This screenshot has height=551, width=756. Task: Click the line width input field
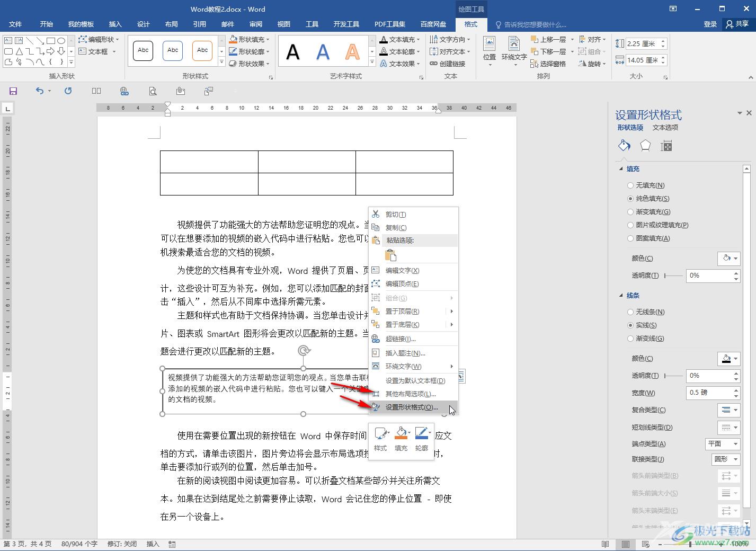709,393
